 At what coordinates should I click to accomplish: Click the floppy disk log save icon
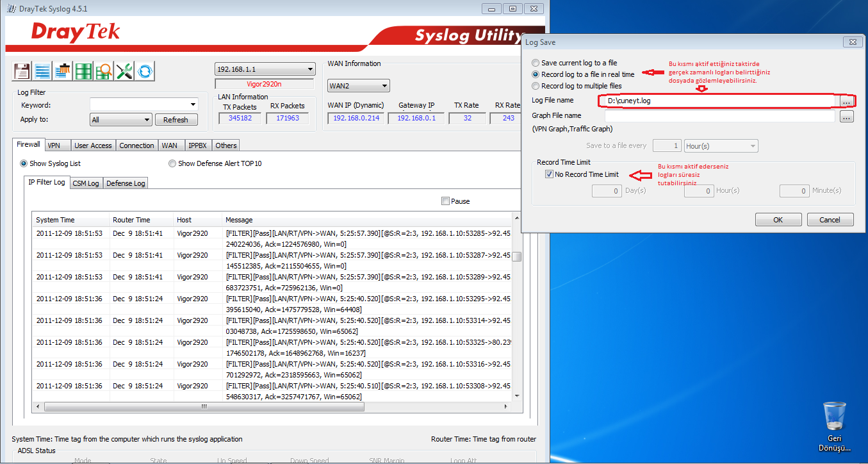tap(22, 71)
